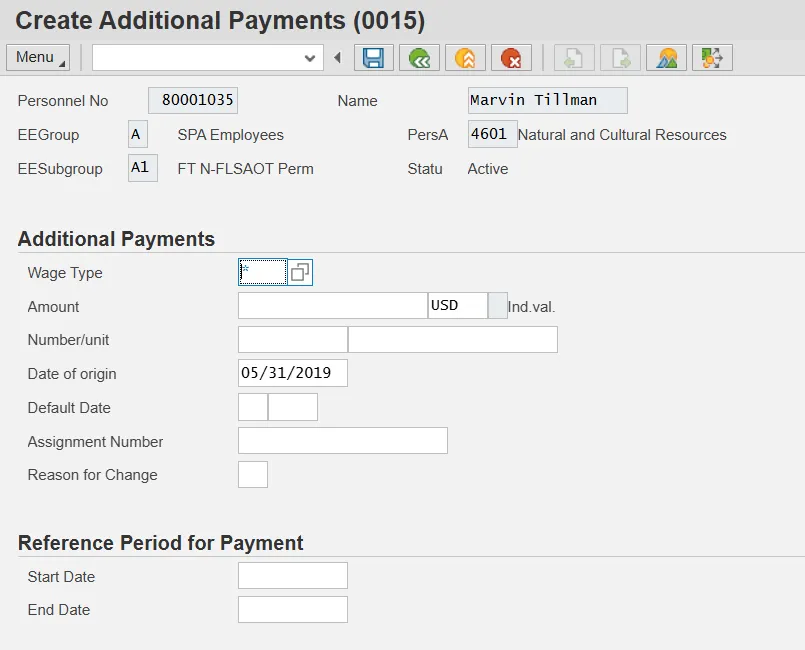Click the second Default Date box

[x=293, y=407]
